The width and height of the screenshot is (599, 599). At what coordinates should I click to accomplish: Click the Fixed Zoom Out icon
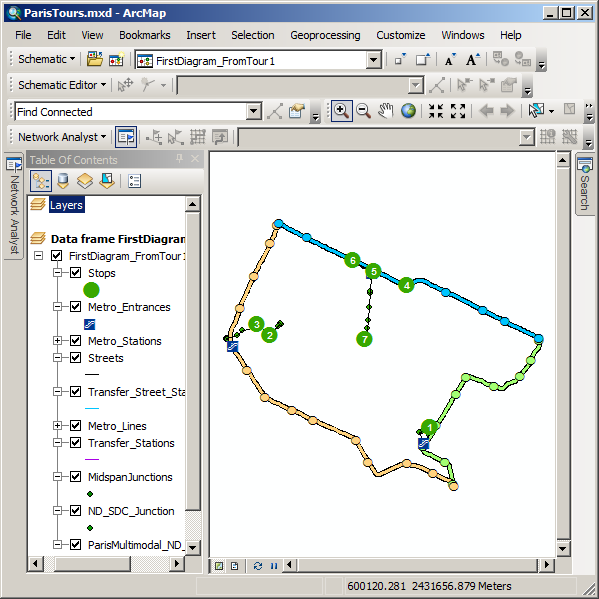point(458,111)
